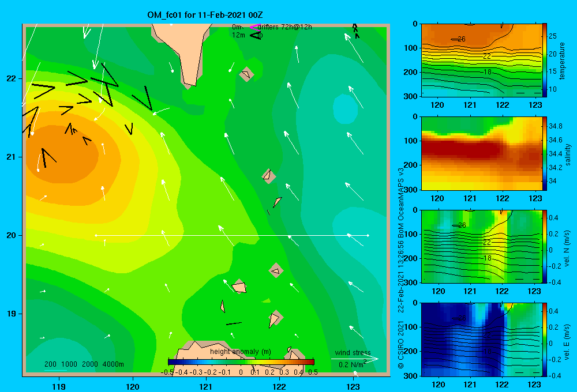Click the plot title OM_fc01 for 11-Feb-2021 00Z

205,15
